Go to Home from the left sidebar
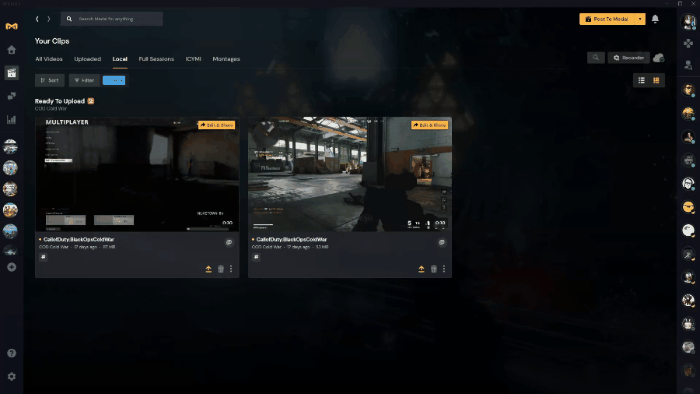Viewport: 700px width, 394px height. (12, 50)
